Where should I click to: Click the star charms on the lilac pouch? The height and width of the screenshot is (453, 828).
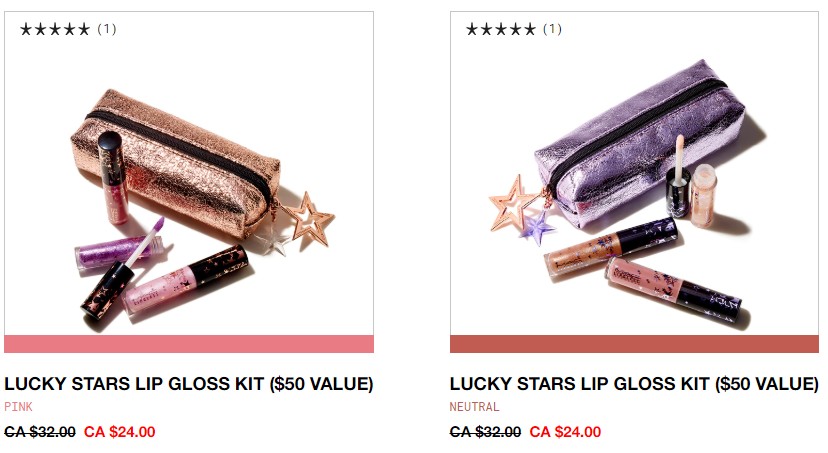click(518, 207)
